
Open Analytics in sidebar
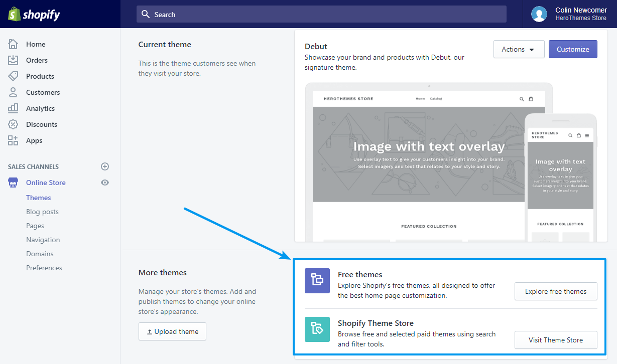tap(40, 108)
